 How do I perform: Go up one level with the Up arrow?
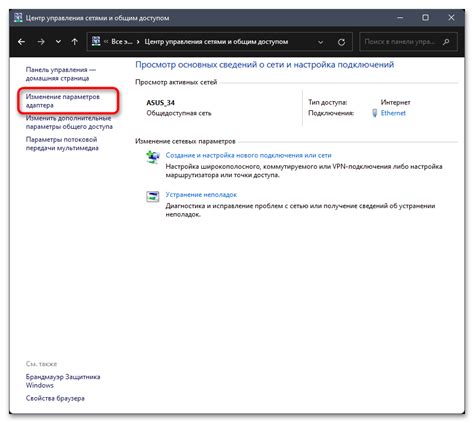(x=75, y=42)
